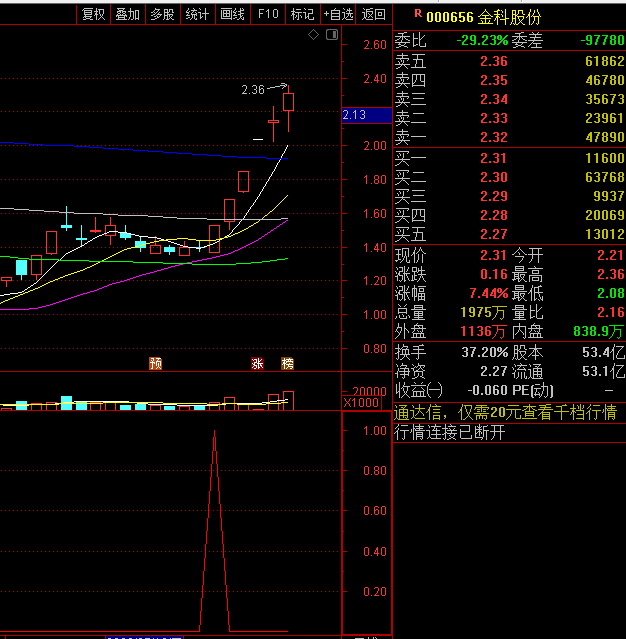Select the 卖四 price 2.35
The image size is (626, 639).
[494, 80]
